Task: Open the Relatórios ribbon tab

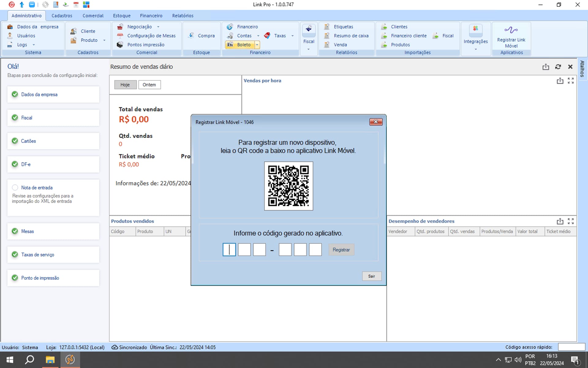Action: pos(183,16)
